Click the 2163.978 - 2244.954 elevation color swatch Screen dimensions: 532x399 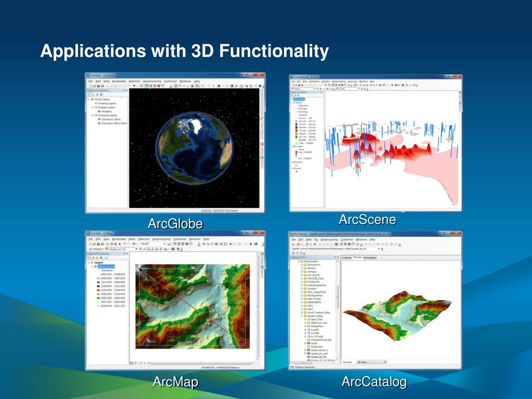pos(98,290)
